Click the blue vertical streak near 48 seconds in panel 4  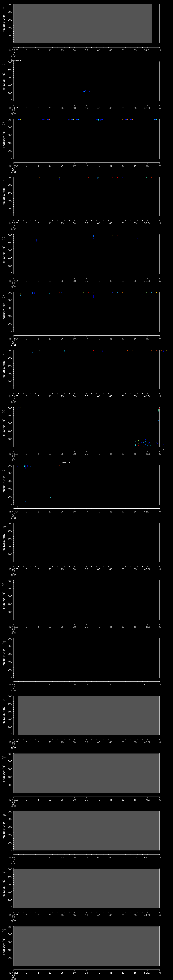[x=118, y=184]
